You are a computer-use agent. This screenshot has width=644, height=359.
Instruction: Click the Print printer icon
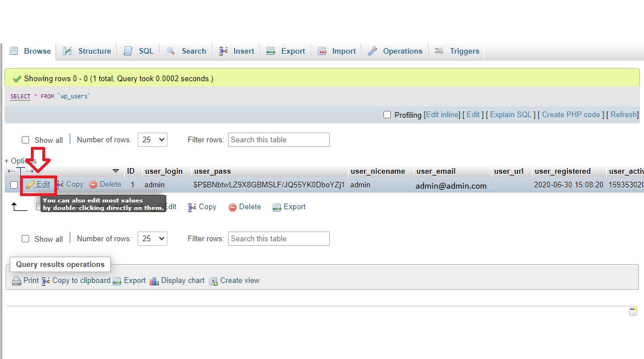tap(17, 281)
